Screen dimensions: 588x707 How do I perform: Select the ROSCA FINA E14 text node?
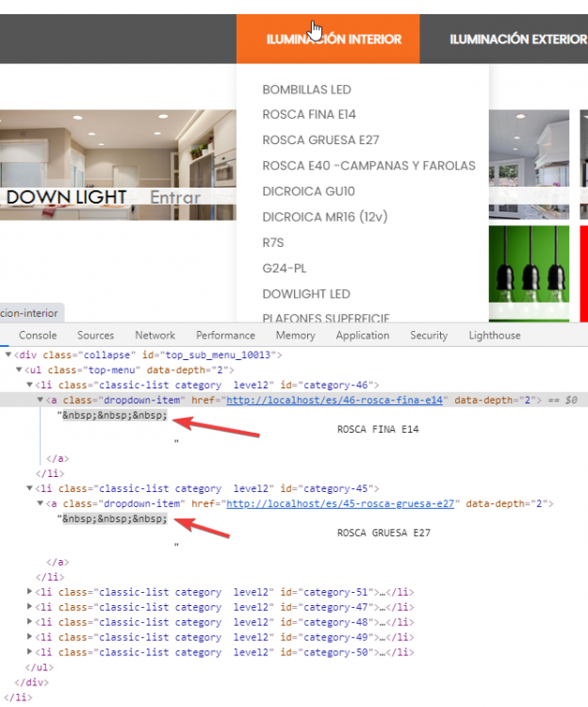378,429
